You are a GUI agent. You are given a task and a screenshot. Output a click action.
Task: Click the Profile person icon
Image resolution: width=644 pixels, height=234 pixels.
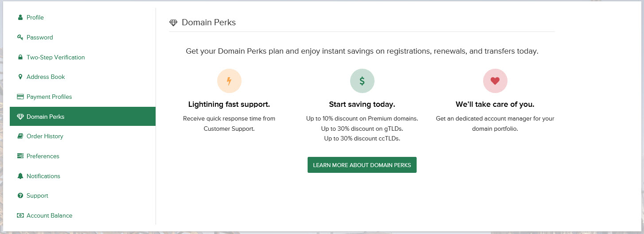pyautogui.click(x=20, y=18)
